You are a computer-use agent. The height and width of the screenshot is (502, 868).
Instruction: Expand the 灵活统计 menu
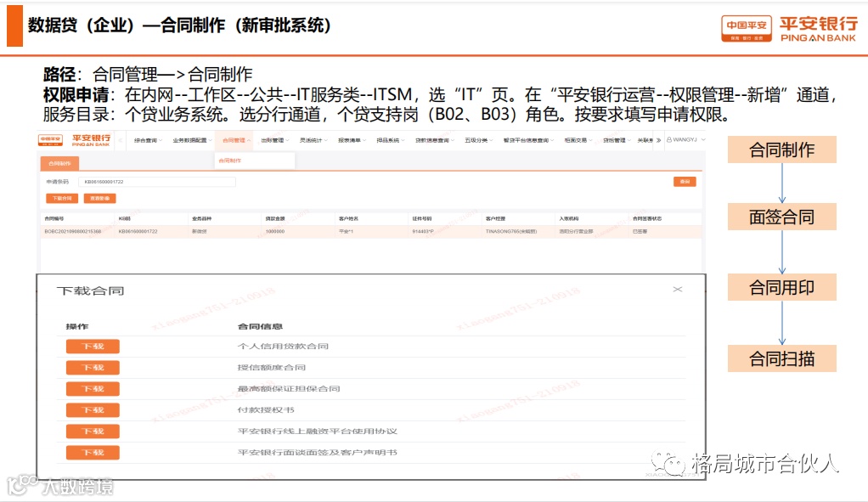(313, 141)
